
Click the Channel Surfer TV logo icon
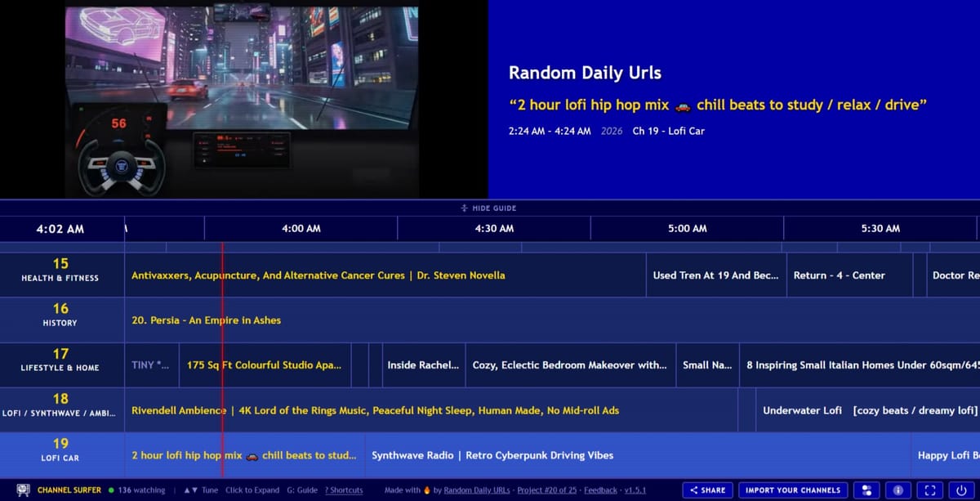click(x=22, y=490)
